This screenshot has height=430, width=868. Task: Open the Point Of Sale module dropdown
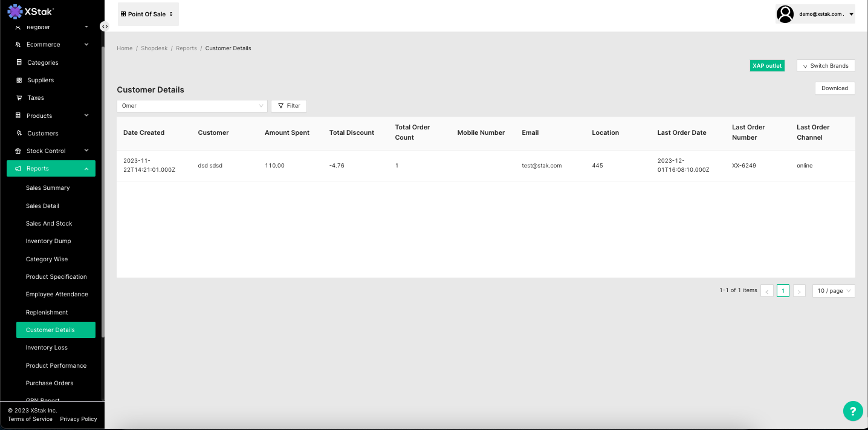(x=148, y=14)
